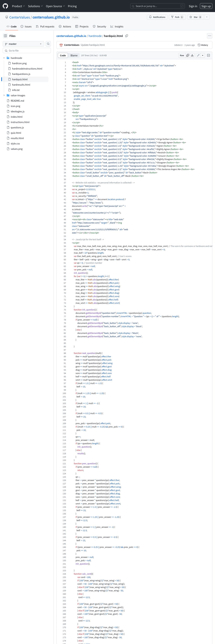Viewport: 215px width, 644px height.
Task: Open commit hash 0d6de13
Action: point(178,45)
